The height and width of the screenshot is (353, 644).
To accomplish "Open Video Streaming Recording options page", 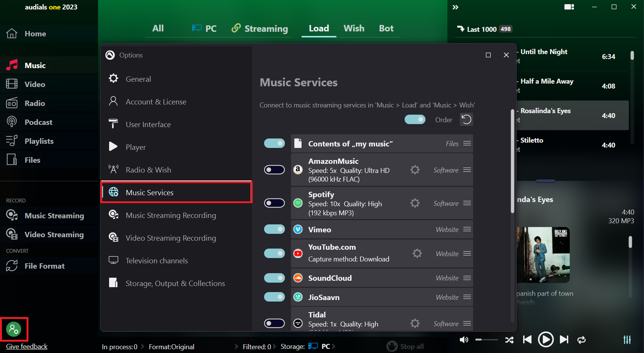I will pyautogui.click(x=176, y=238).
